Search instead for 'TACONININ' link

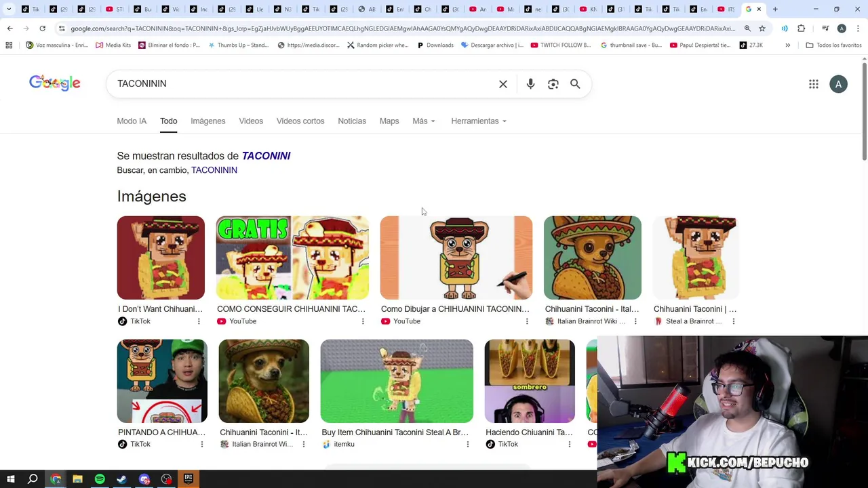click(x=214, y=170)
